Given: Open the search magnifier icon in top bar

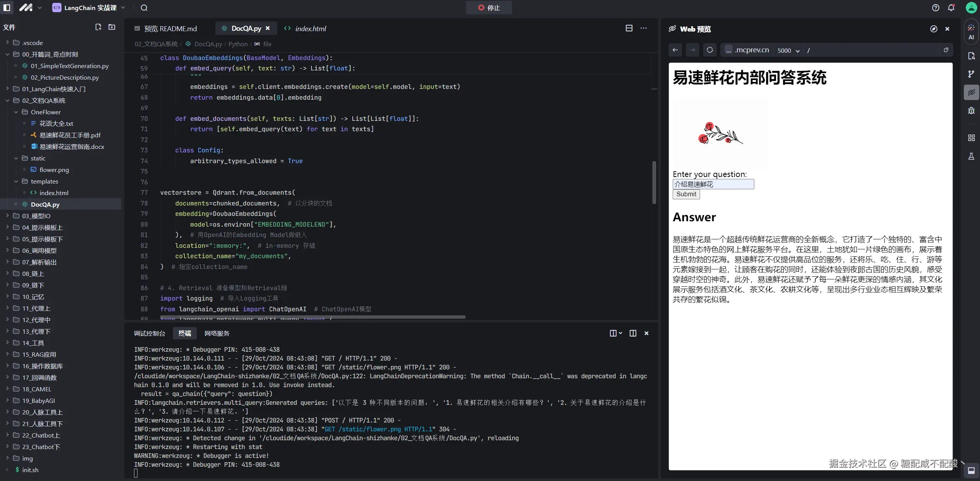Looking at the screenshot, I should coord(144,8).
